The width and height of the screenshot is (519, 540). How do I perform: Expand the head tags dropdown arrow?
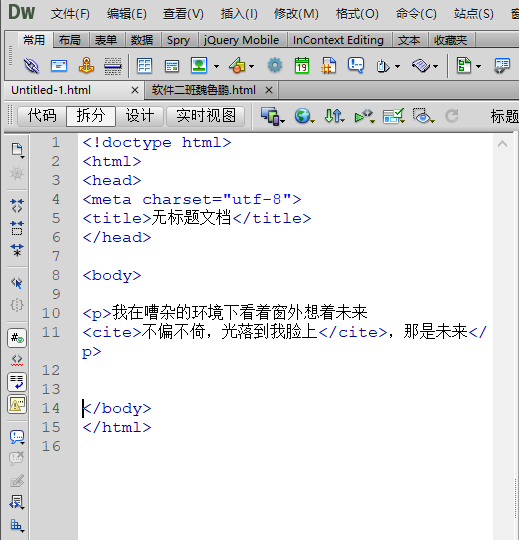pos(397,66)
